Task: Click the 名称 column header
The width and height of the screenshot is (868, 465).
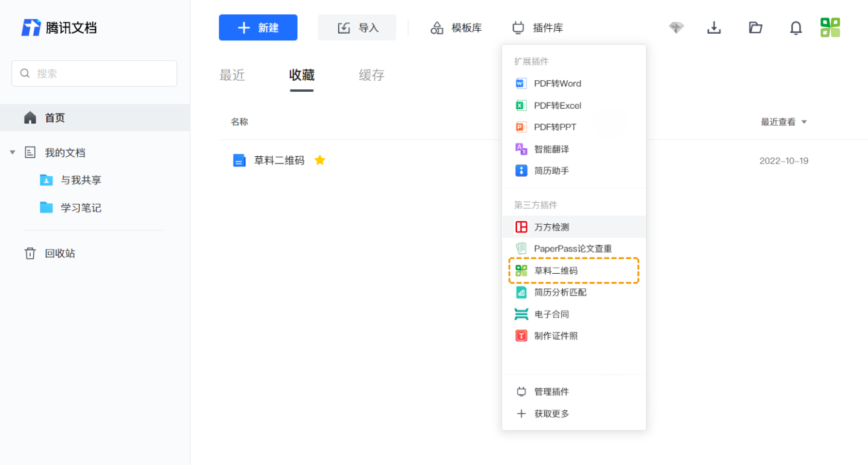Action: [239, 122]
